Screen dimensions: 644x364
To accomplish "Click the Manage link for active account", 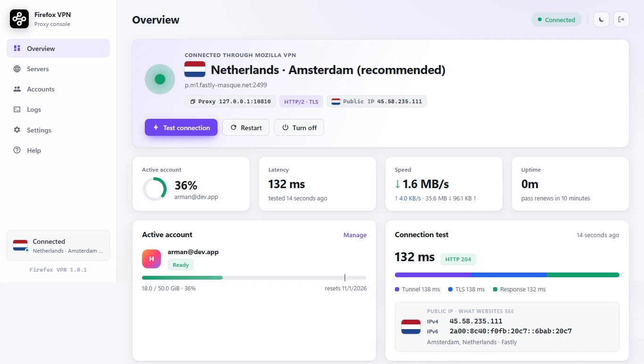I will point(355,235).
